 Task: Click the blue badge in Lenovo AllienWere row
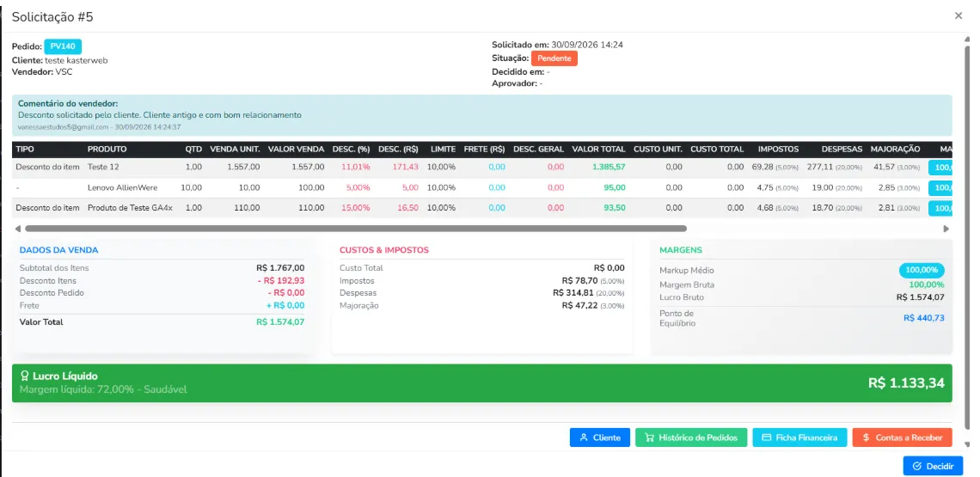940,187
